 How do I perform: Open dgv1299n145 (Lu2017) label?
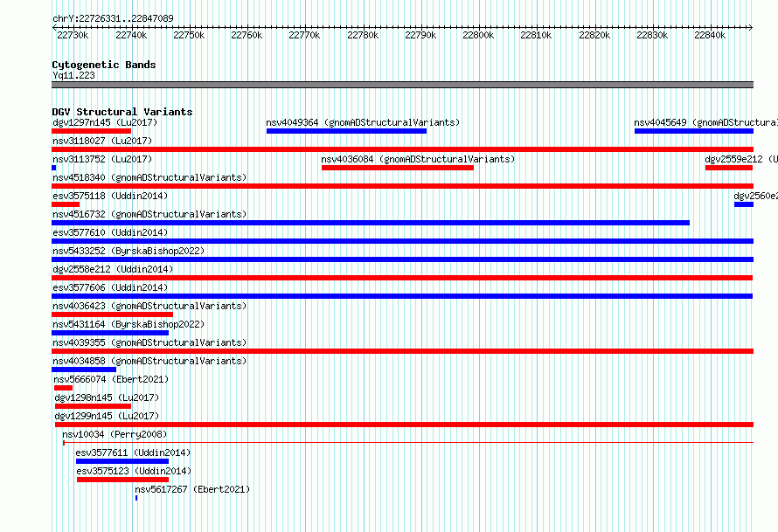point(107,416)
